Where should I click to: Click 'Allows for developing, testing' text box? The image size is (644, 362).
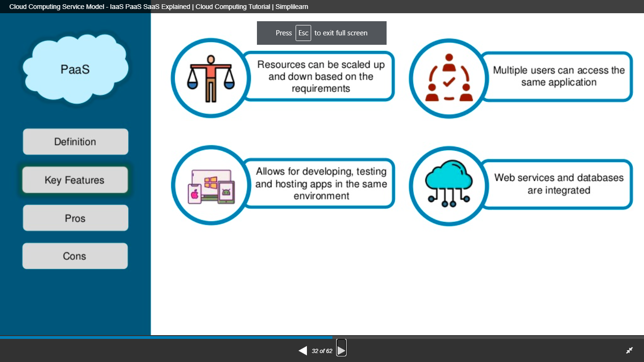319,184
